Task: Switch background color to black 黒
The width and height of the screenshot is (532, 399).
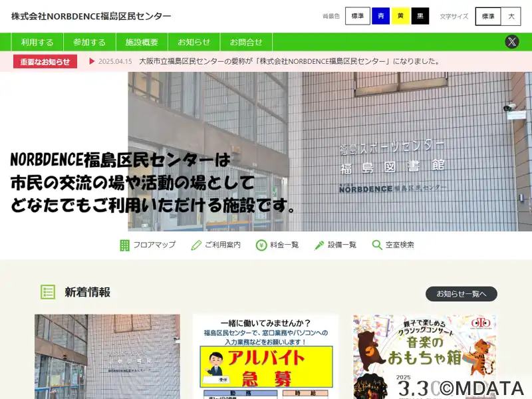Action: [x=420, y=16]
